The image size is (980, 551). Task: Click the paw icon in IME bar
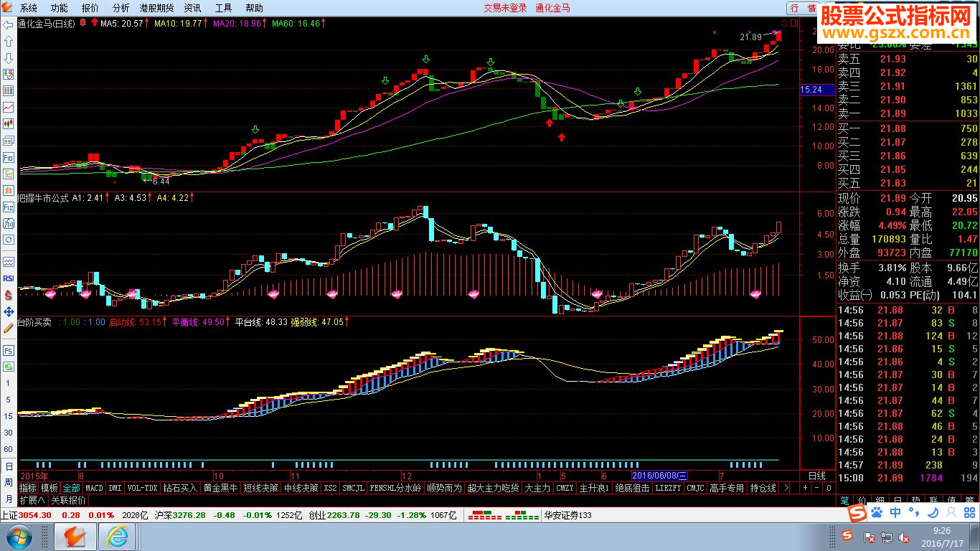[877, 513]
